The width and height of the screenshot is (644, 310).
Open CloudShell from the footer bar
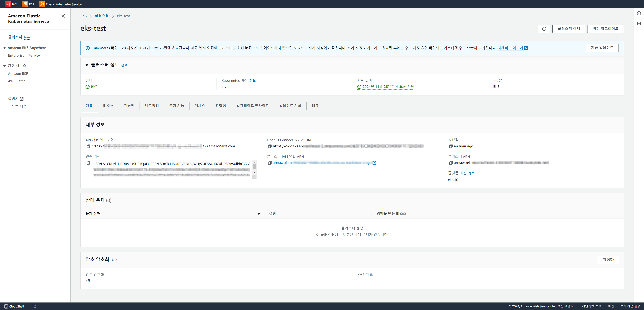(14, 306)
